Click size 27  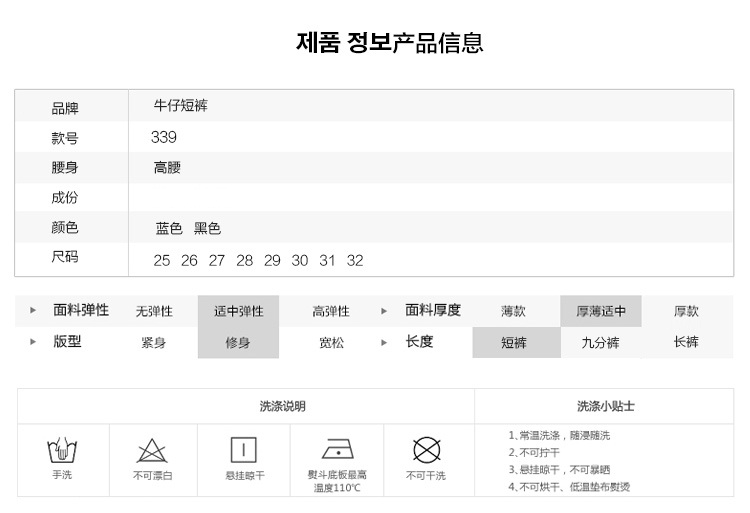pyautogui.click(x=217, y=261)
